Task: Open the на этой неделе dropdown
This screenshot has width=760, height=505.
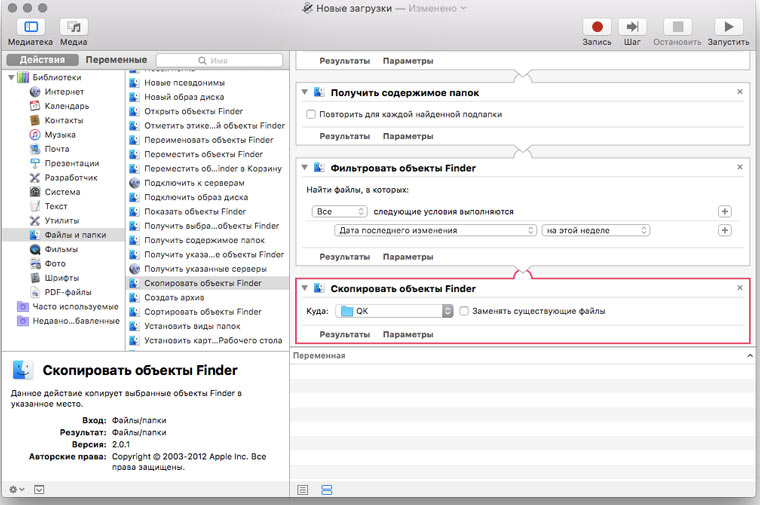Action: point(596,230)
